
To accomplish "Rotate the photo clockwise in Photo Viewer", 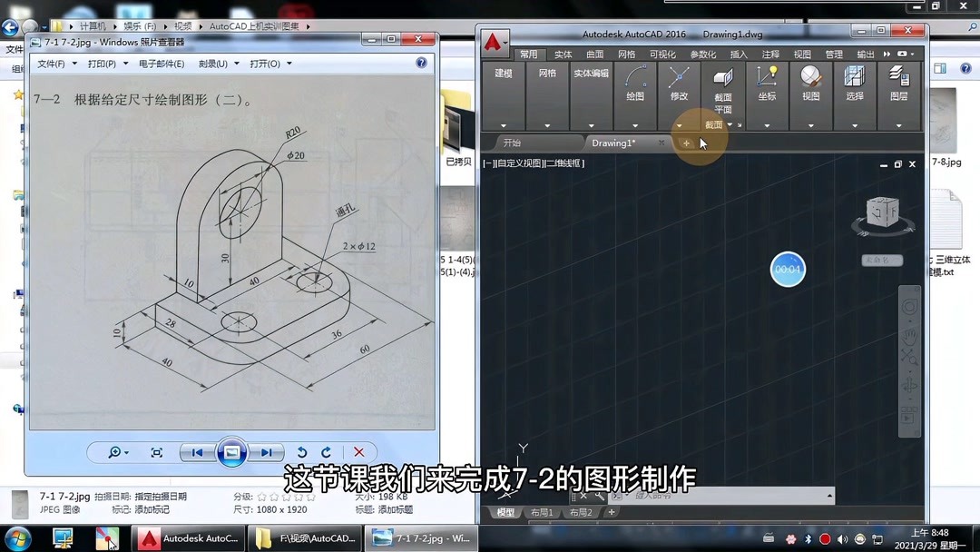I will pos(325,451).
